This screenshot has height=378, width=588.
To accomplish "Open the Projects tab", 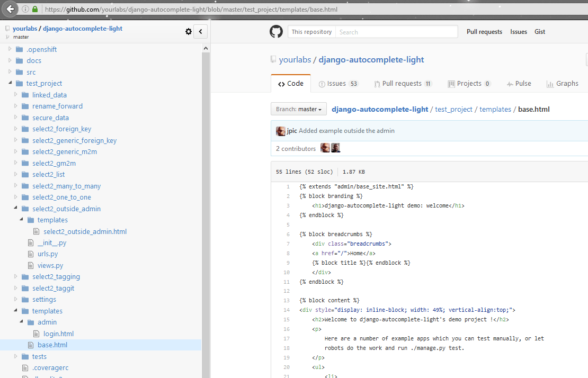I will pos(468,83).
